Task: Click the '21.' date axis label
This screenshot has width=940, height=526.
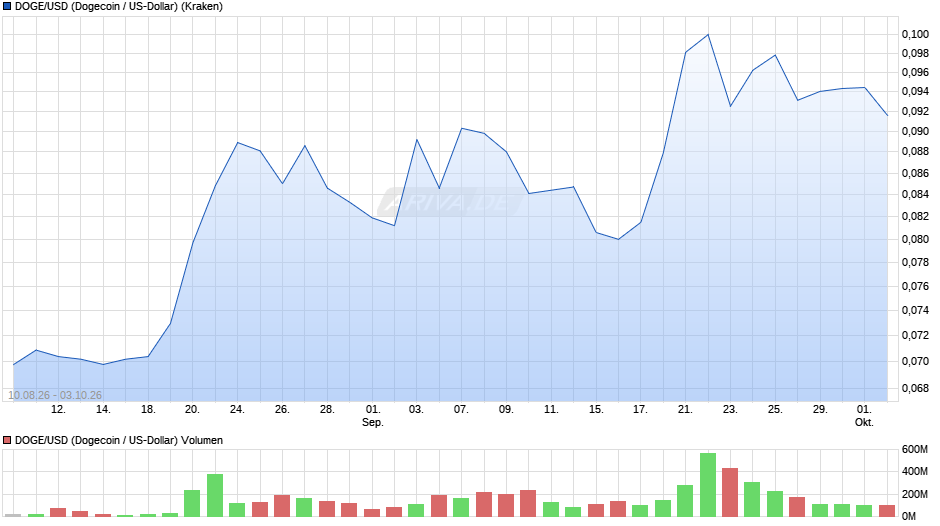Action: pos(685,409)
